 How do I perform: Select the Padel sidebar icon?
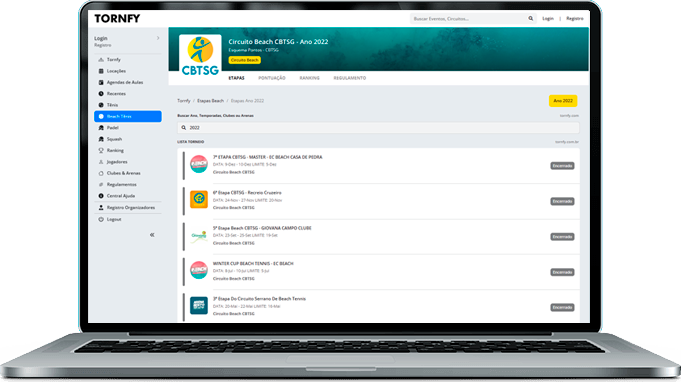pyautogui.click(x=101, y=128)
